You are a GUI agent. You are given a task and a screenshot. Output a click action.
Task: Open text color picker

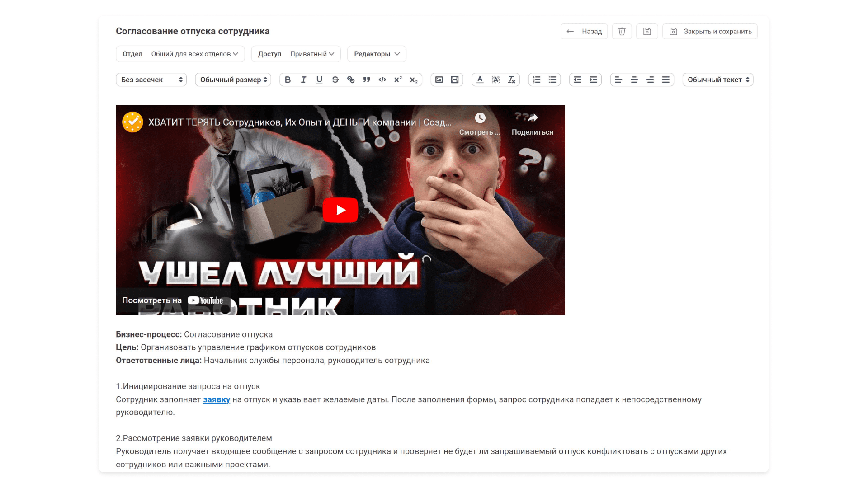pyautogui.click(x=480, y=80)
